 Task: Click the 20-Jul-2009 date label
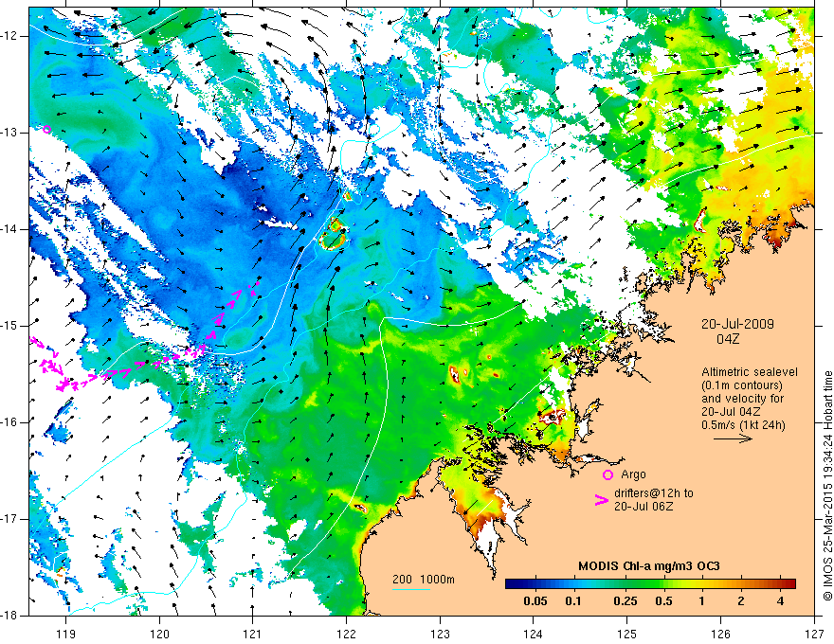[737, 324]
